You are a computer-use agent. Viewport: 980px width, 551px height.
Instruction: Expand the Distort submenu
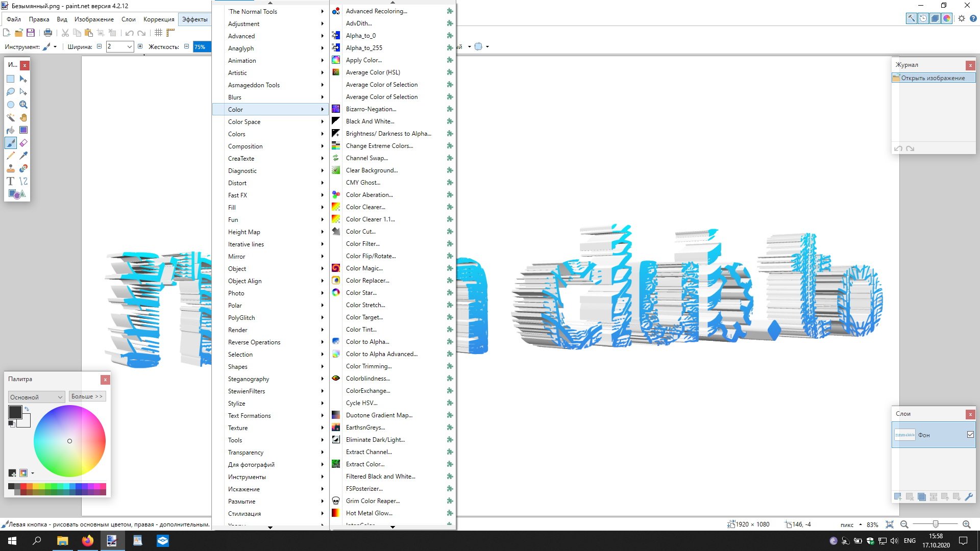[x=269, y=183]
